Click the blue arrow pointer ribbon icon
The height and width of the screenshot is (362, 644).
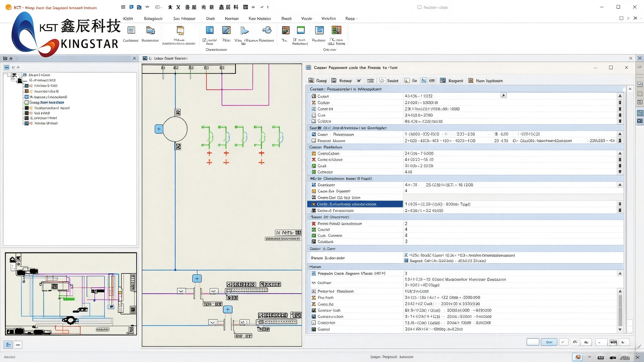pos(245,30)
